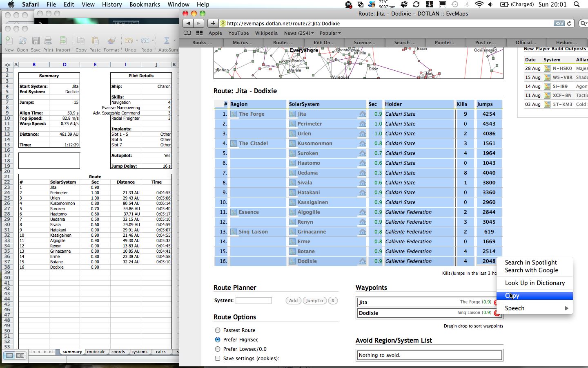The image size is (588, 368).
Task: Reload the page with the address bar icon
Action: tap(569, 23)
